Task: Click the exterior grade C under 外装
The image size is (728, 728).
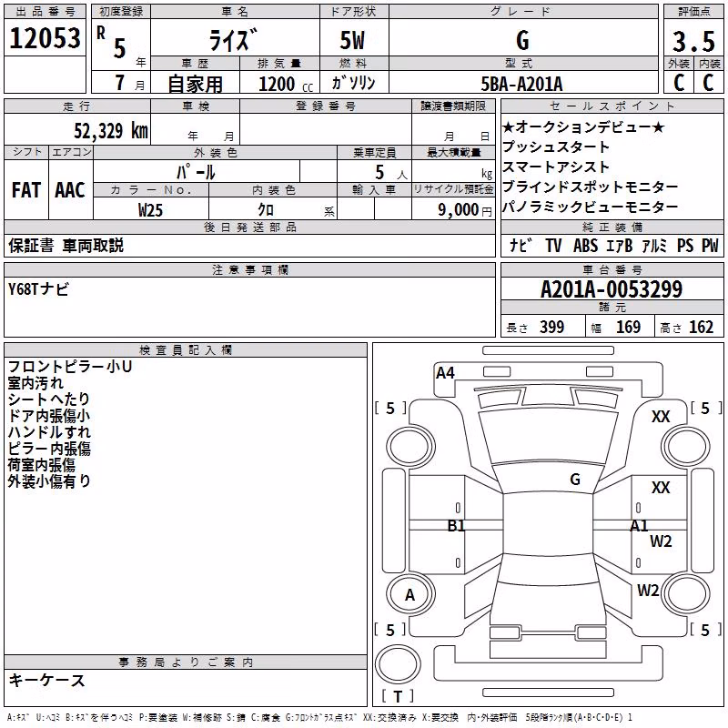Action: tap(679, 83)
